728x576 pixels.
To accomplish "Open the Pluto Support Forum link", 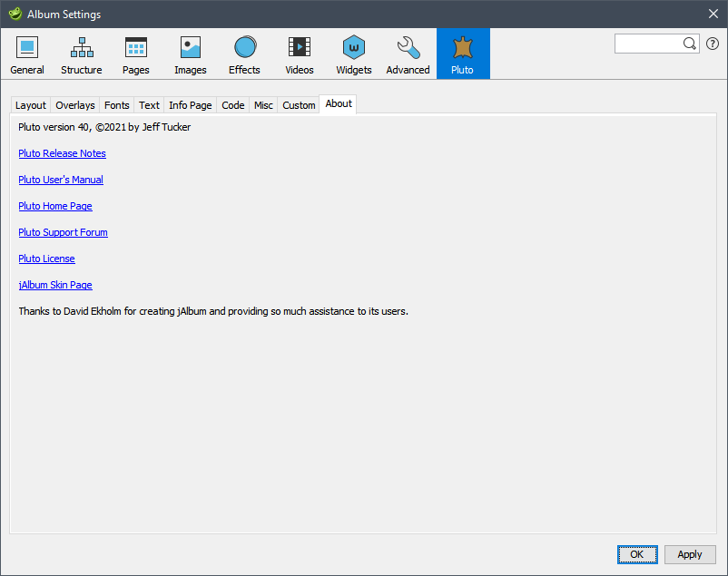I will [x=64, y=232].
